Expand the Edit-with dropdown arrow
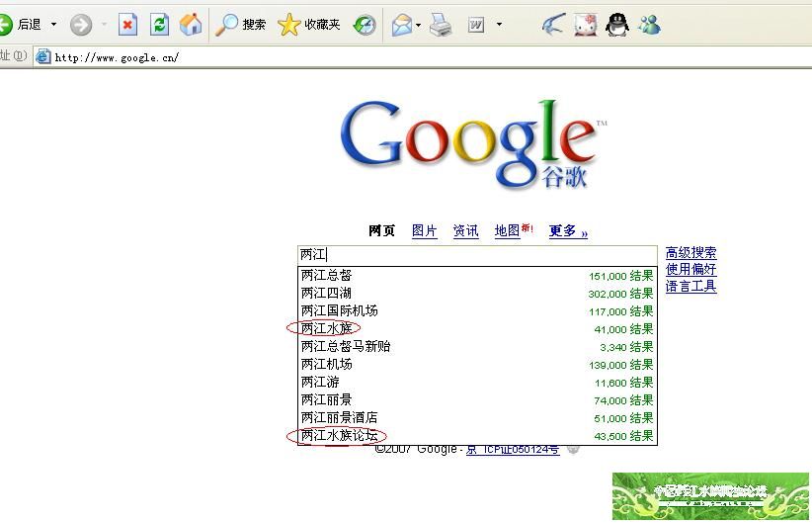This screenshot has width=812, height=523. pyautogui.click(x=499, y=24)
